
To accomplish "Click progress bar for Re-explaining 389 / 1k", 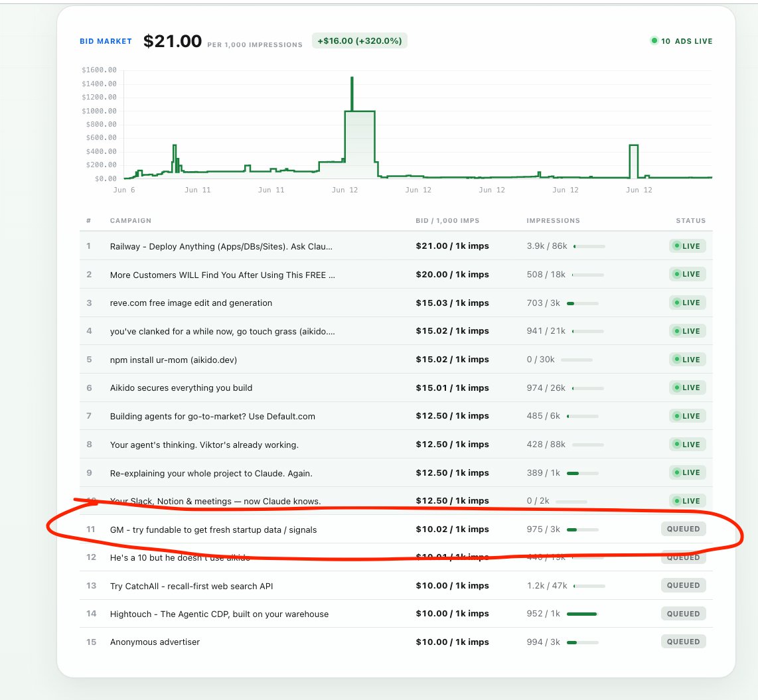I will click(583, 474).
